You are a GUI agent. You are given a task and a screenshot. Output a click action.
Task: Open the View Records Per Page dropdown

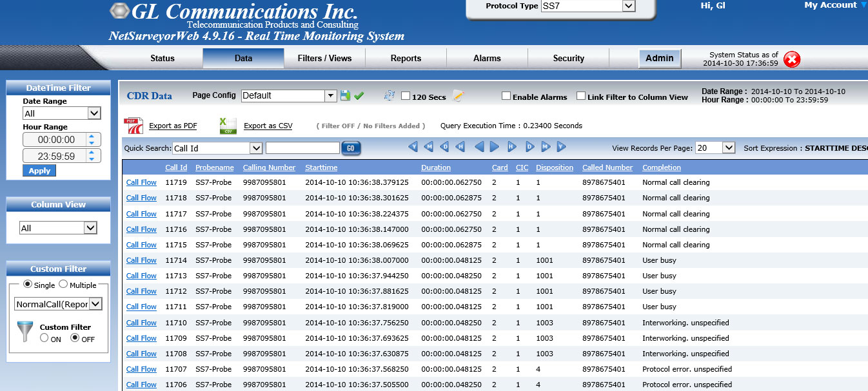pyautogui.click(x=715, y=148)
